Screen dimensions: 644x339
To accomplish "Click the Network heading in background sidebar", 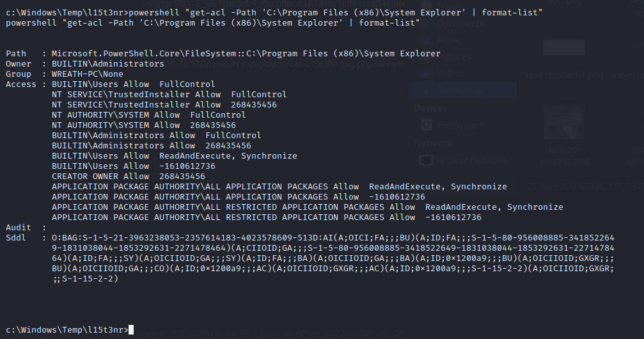I will pyautogui.click(x=433, y=143).
